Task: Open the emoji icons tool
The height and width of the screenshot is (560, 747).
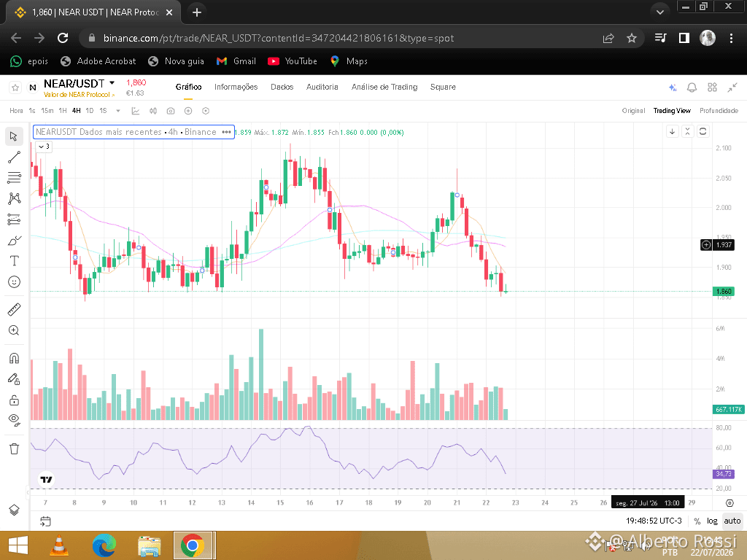Action: click(x=14, y=282)
